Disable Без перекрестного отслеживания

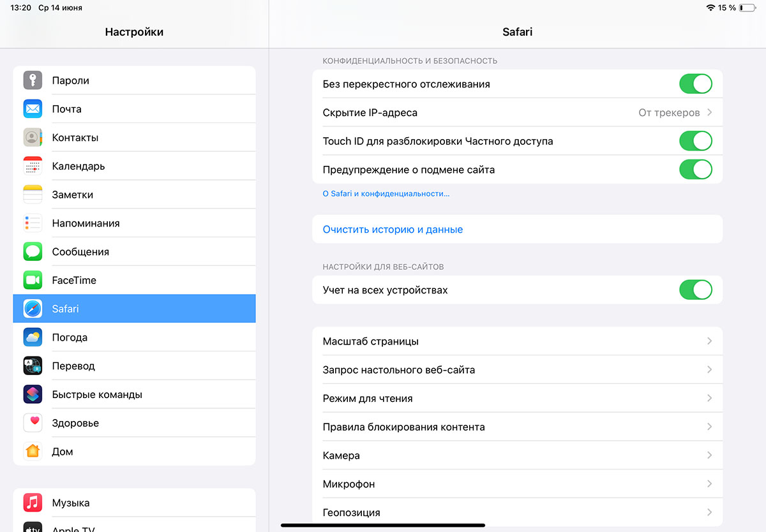tap(695, 84)
